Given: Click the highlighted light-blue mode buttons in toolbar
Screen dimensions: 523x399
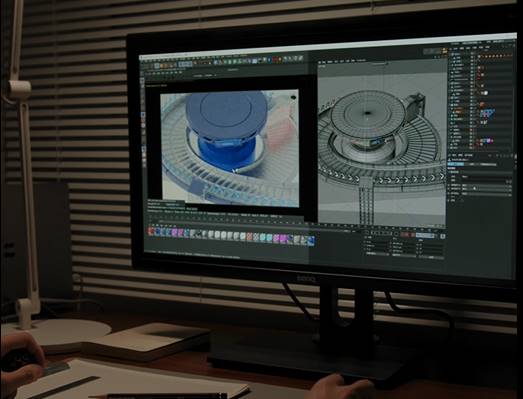Looking at the screenshot, I should [185, 64].
